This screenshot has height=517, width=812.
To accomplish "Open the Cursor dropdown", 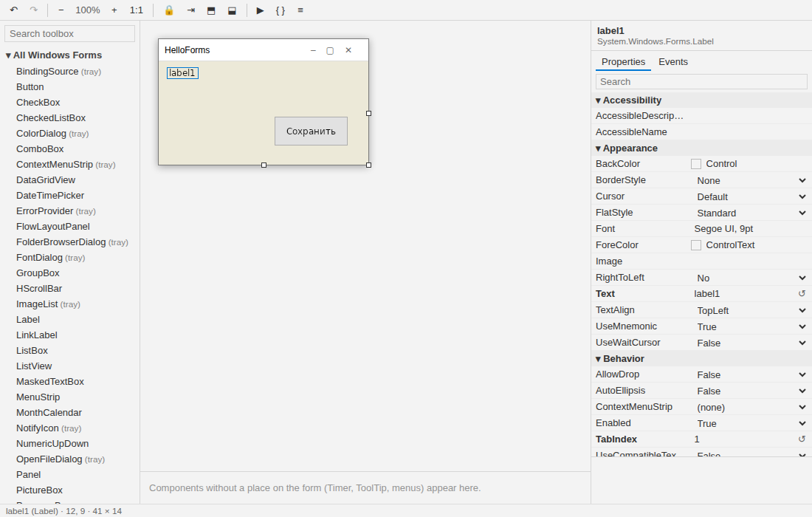I will click(751, 197).
